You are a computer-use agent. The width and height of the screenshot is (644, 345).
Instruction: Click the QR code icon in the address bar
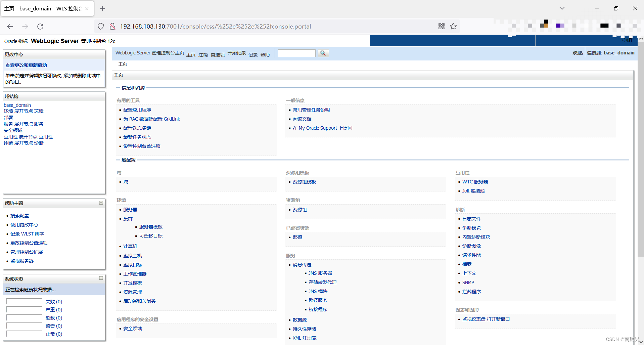point(441,26)
